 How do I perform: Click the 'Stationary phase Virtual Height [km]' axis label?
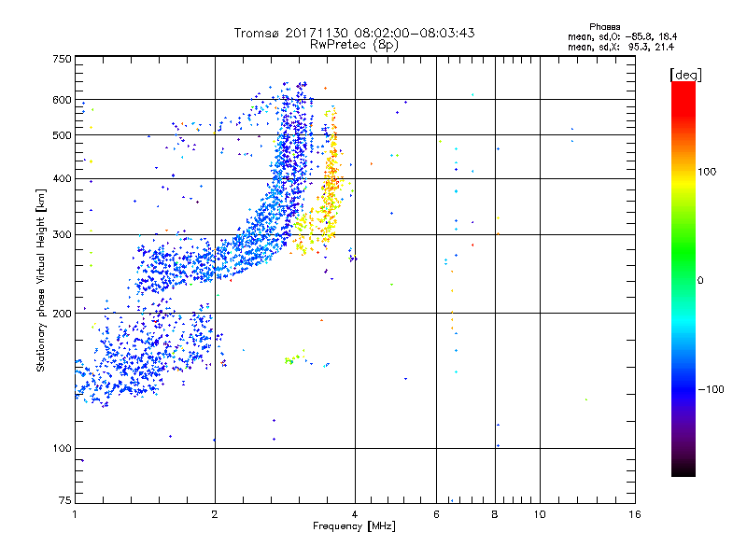coord(41,281)
